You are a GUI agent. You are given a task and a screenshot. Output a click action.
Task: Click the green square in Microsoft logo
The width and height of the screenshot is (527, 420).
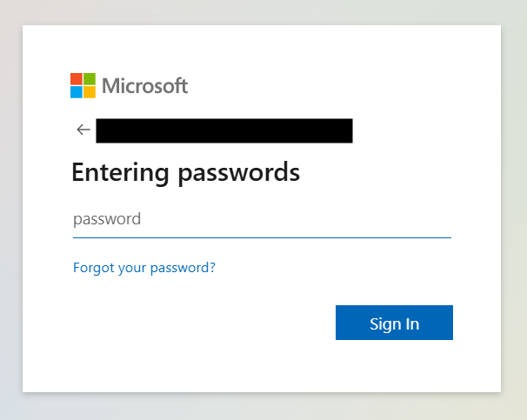pos(90,79)
